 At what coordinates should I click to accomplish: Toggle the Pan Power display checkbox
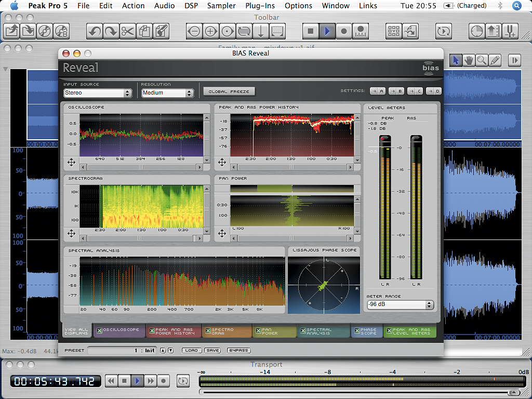point(259,330)
